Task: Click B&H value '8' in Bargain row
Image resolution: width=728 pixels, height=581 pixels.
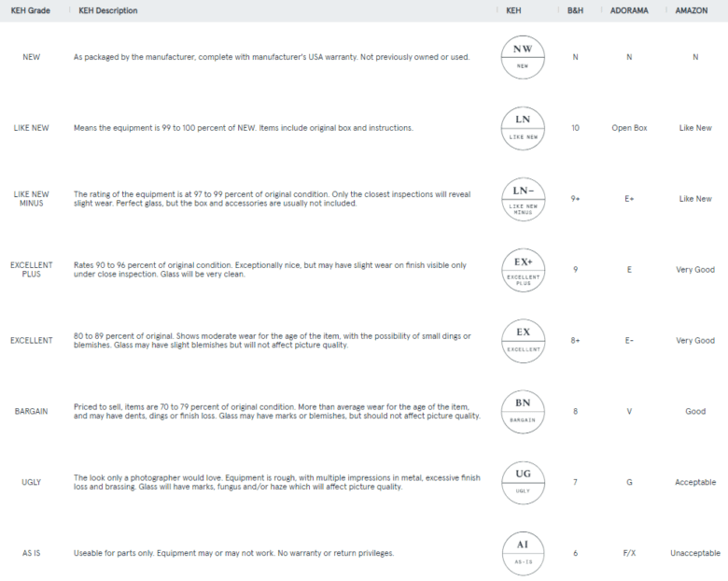Action: [x=575, y=411]
